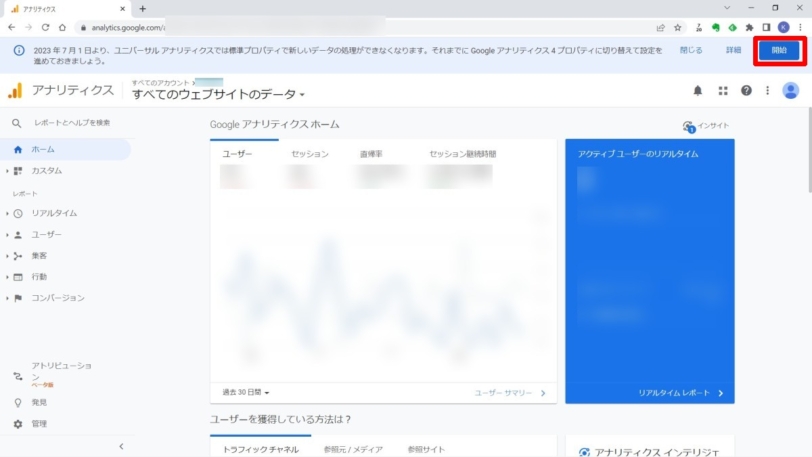Open the tab search chevron in title bar

(727, 8)
